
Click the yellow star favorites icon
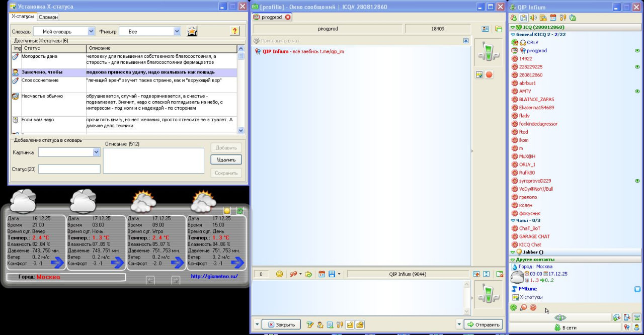pyautogui.click(x=192, y=31)
